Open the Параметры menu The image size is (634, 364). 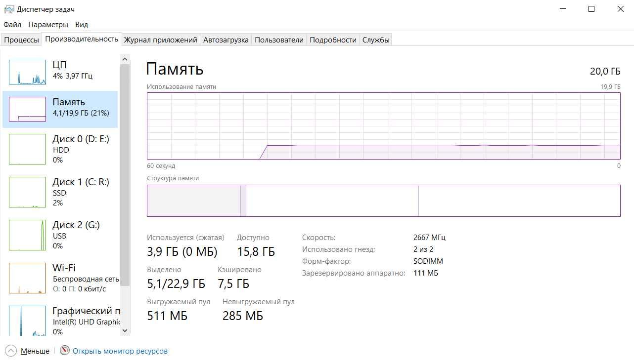(x=48, y=24)
